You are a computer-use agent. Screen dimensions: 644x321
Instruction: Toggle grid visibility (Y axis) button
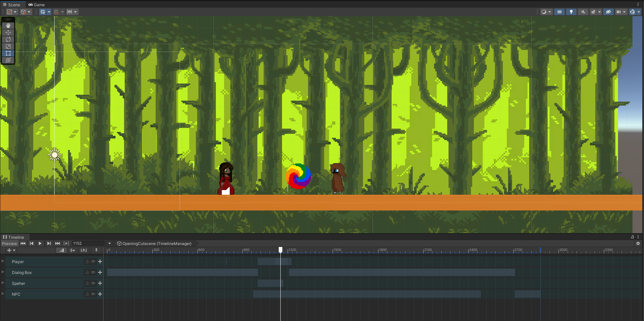(42, 12)
